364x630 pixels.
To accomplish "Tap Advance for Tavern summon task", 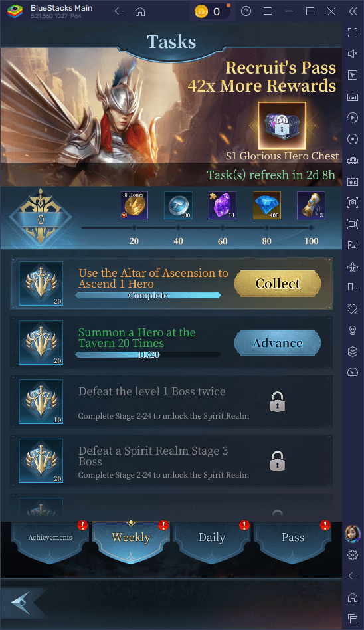I will (278, 343).
